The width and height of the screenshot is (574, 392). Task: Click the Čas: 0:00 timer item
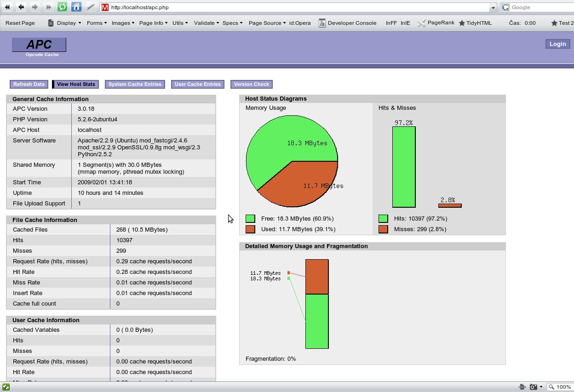coord(522,23)
